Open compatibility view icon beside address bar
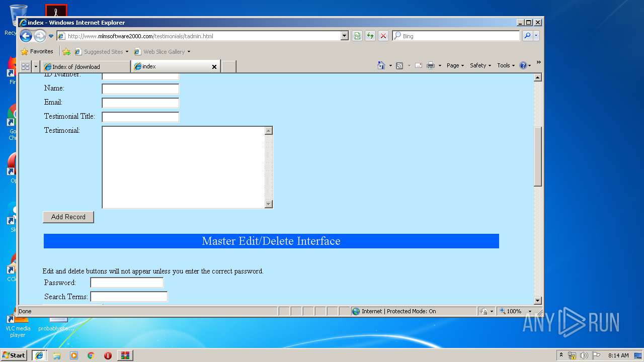The image size is (644, 362). click(357, 36)
